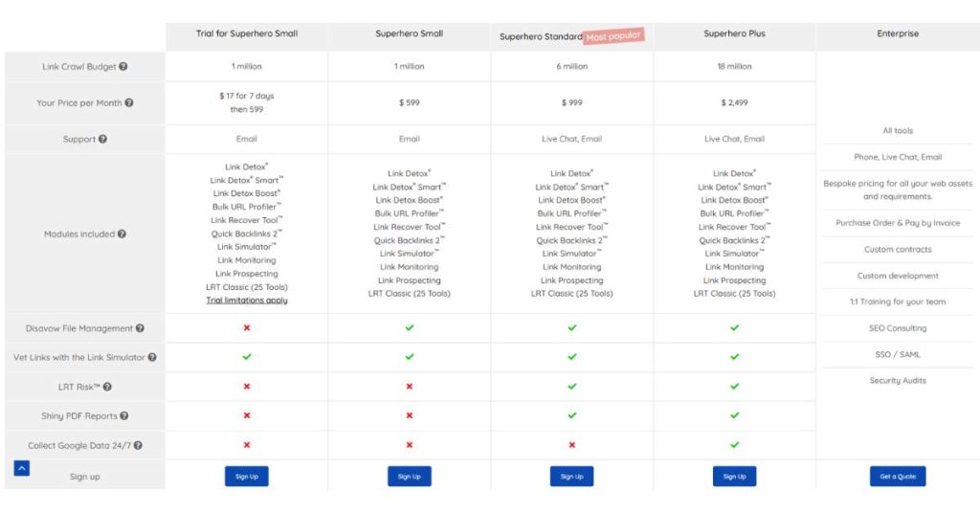Click the scroll-to-top arrow button
The height and width of the screenshot is (513, 980).
[22, 468]
